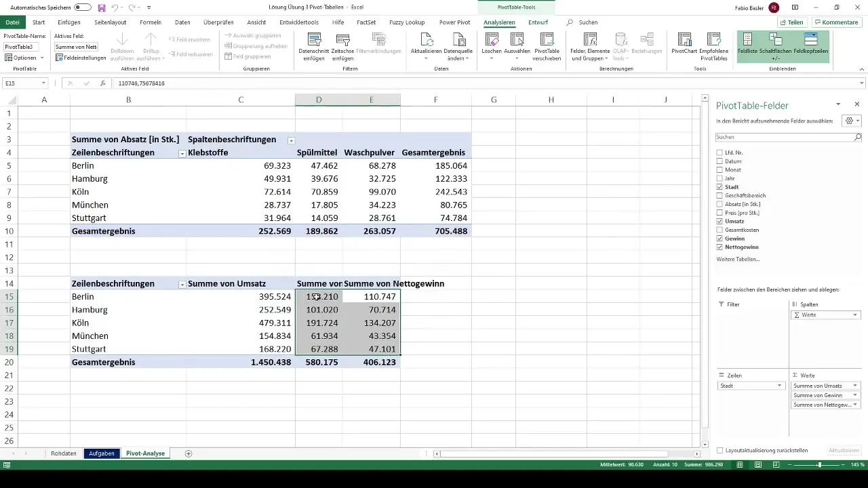Add a new sheet with plus icon

pos(189,453)
